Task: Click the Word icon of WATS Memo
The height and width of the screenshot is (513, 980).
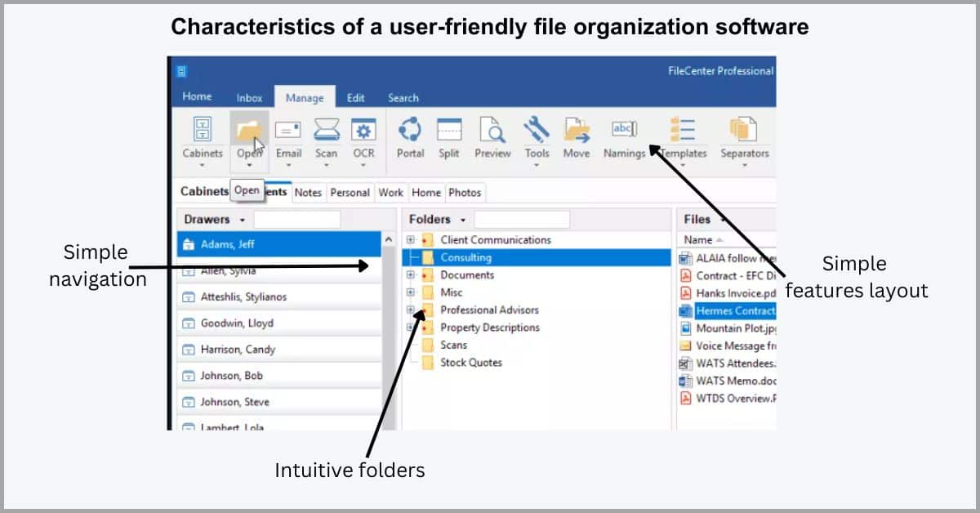Action: click(686, 381)
